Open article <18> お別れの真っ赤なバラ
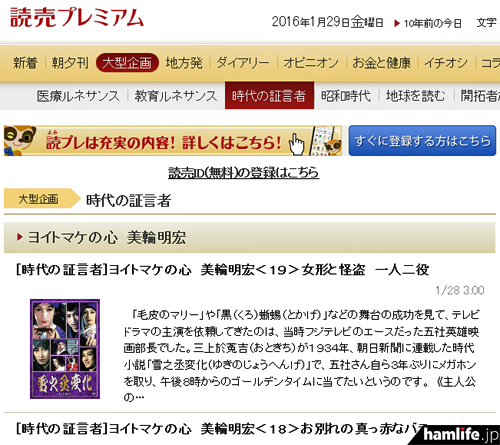 click(223, 429)
